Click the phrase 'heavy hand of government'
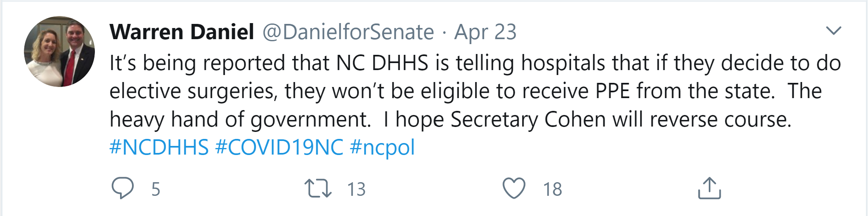Viewport: 868px width, 216px height. (239, 120)
